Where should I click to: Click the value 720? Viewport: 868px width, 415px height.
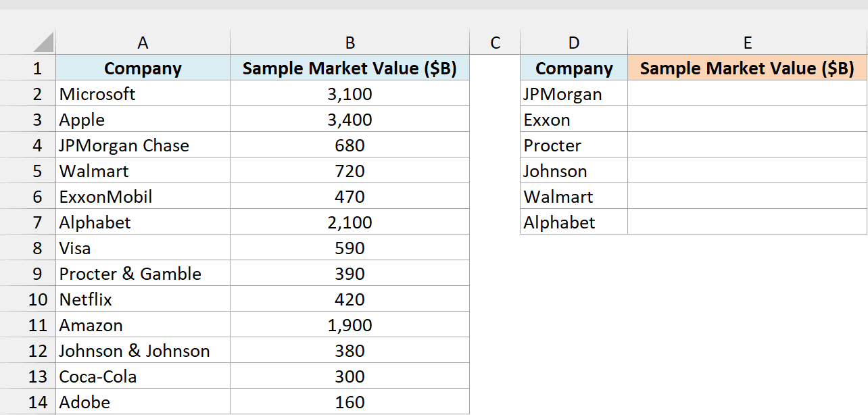click(x=349, y=171)
